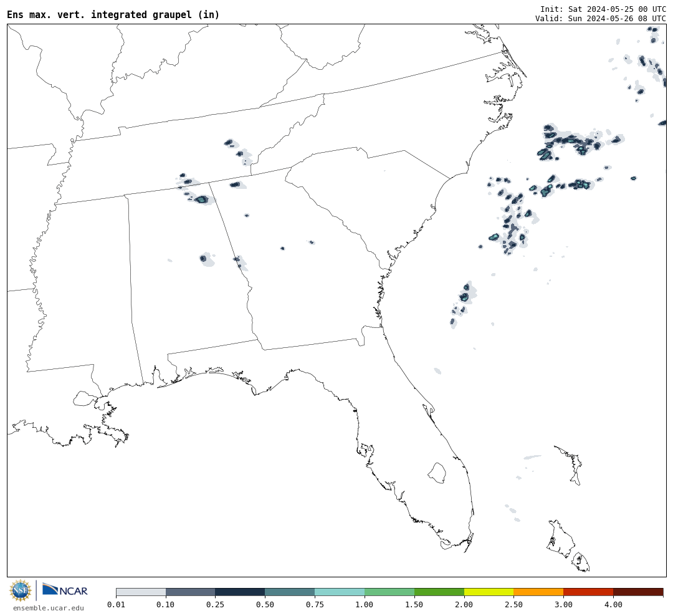
Task: Click Lake Okeechobee outline in Florida
Action: [437, 473]
